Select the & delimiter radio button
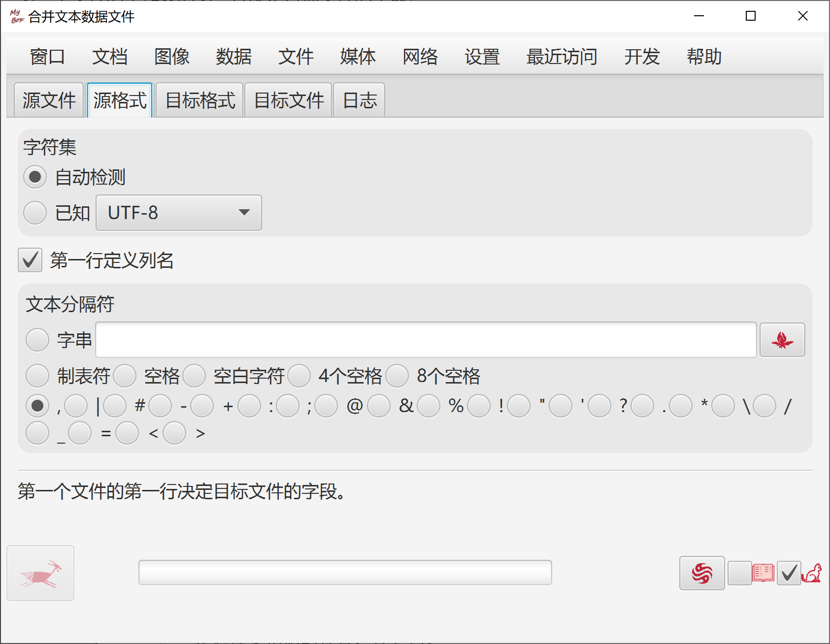 coord(379,406)
